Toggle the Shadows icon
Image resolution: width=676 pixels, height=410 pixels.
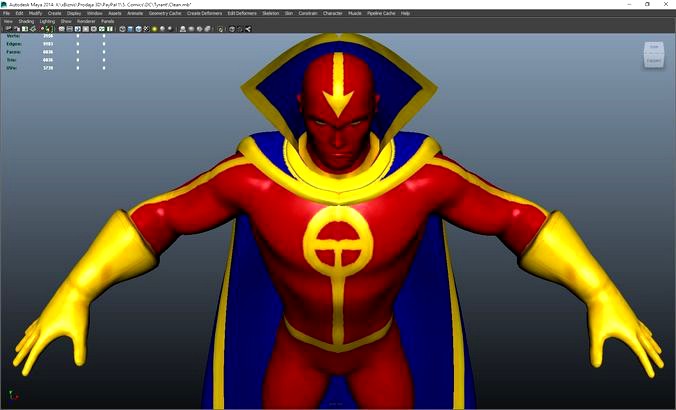(163, 29)
